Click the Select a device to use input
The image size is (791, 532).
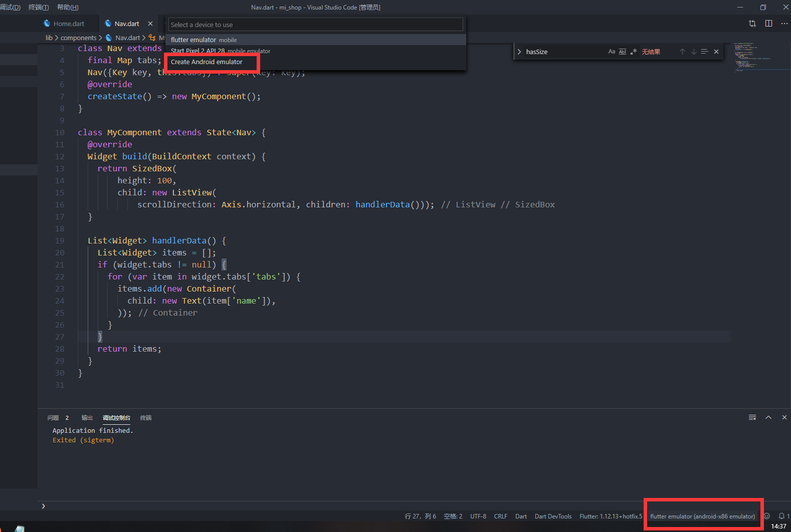coord(315,25)
